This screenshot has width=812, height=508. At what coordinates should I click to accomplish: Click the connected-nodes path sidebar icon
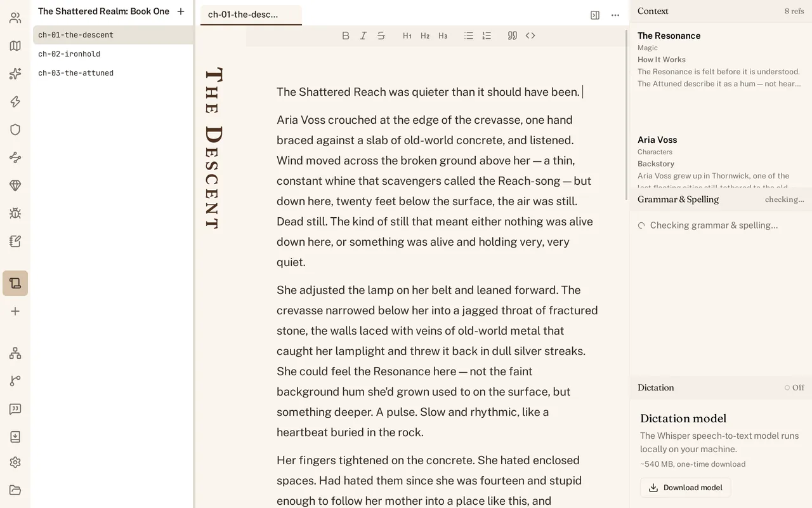click(15, 157)
